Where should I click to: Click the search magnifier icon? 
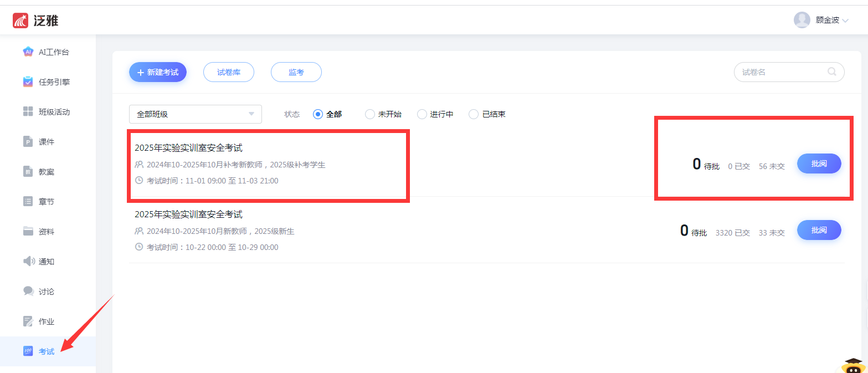coord(831,72)
